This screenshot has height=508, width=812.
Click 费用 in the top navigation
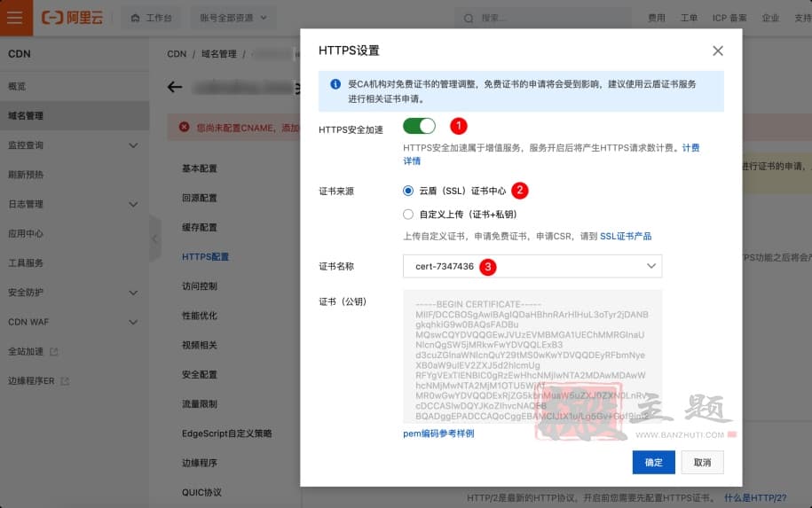pos(656,18)
